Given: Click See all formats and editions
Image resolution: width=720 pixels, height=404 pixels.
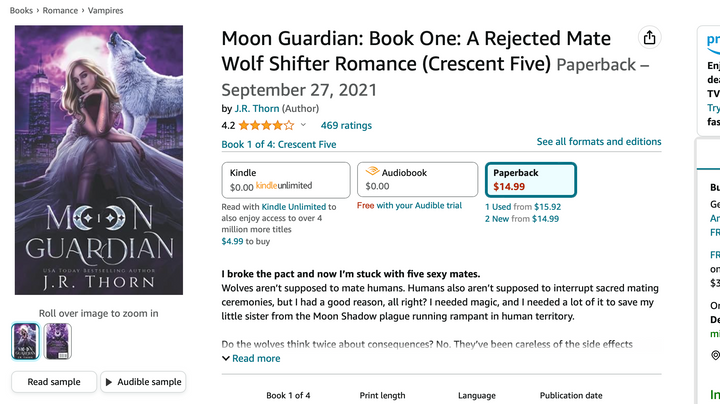Looking at the screenshot, I should tap(599, 142).
